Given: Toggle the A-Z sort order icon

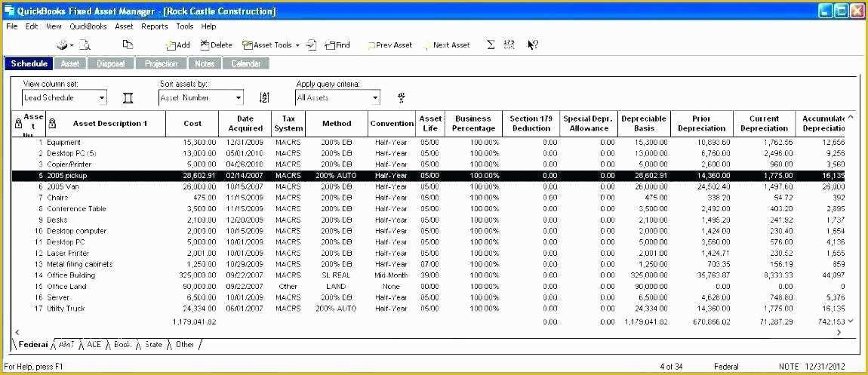Looking at the screenshot, I should pos(265,98).
